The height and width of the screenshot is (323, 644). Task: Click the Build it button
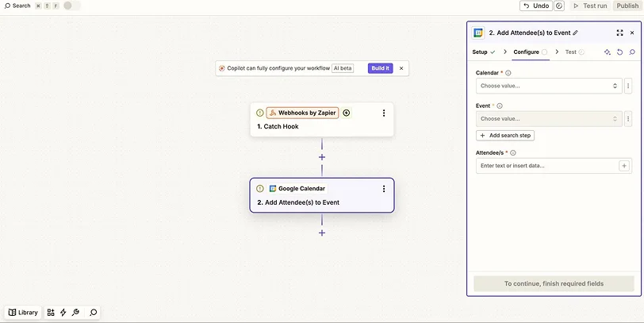tap(381, 68)
